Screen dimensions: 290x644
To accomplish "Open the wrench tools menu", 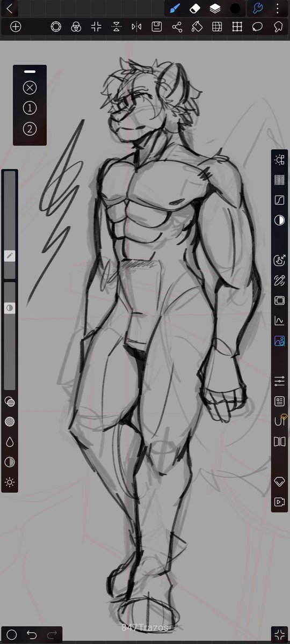I will point(257,9).
